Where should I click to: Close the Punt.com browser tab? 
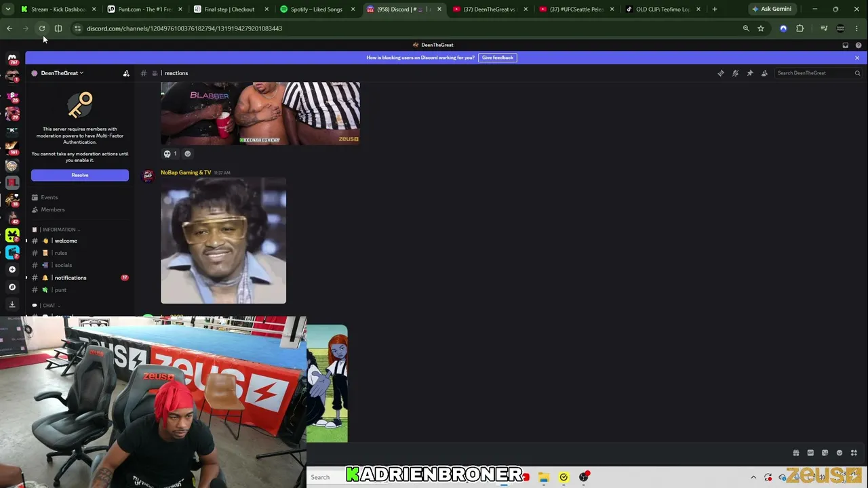point(180,9)
